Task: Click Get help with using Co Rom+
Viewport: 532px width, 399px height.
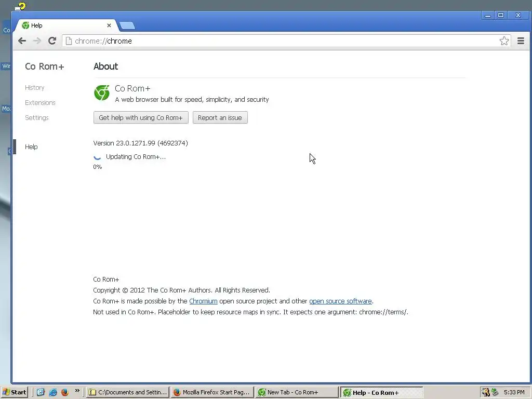Action: coord(141,118)
